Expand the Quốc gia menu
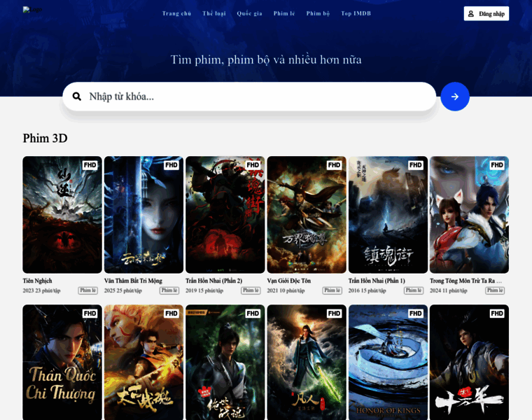The height and width of the screenshot is (420, 532). [249, 13]
